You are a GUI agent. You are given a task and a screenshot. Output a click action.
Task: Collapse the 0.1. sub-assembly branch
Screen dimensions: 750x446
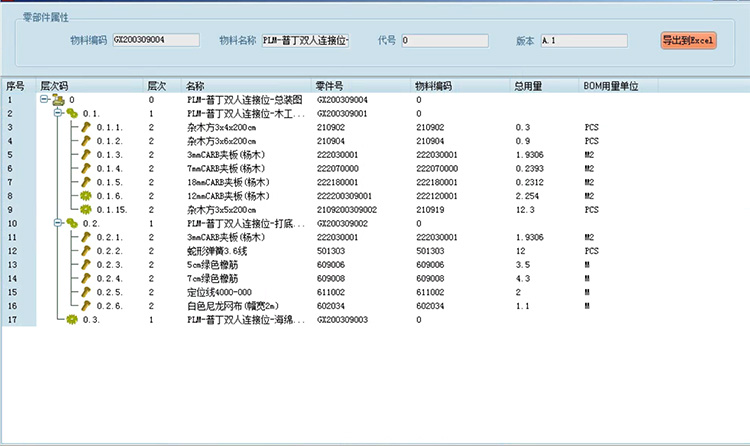57,114
